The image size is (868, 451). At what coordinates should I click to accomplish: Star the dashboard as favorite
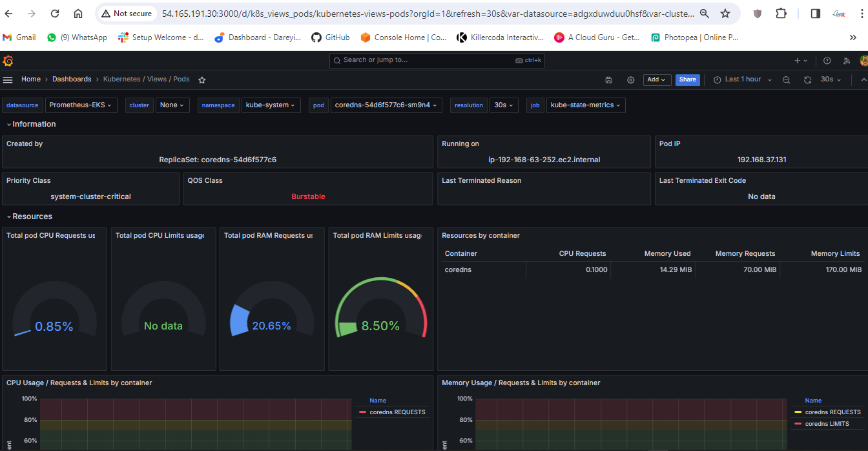click(x=201, y=79)
